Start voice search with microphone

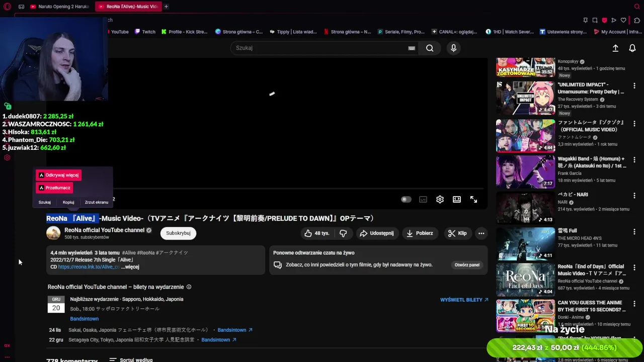pos(453,48)
